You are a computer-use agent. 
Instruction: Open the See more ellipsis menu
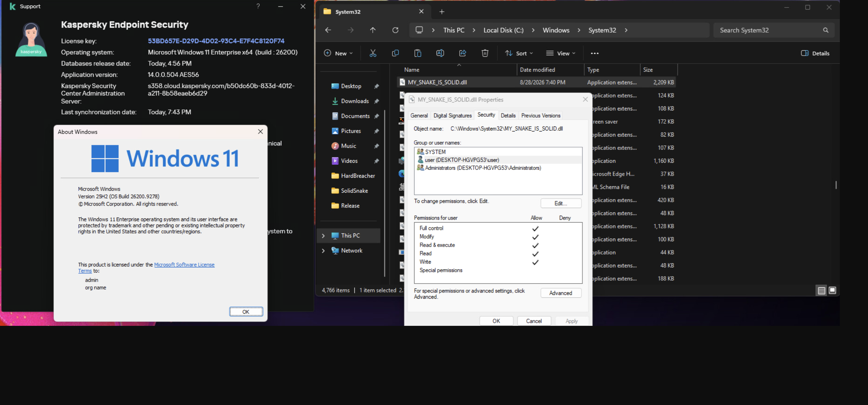tap(594, 53)
